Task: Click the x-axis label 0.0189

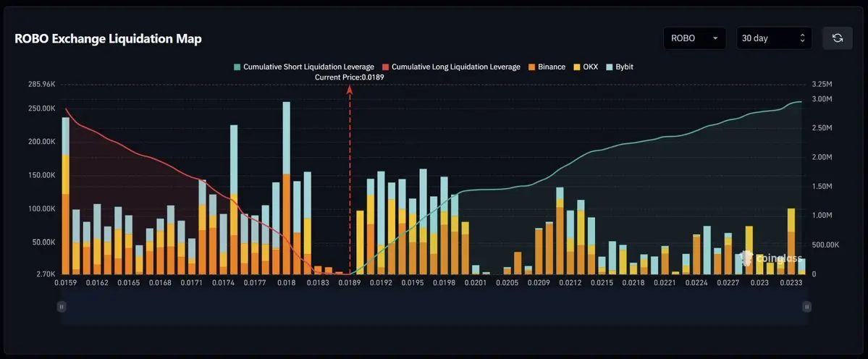Action: pos(350,283)
